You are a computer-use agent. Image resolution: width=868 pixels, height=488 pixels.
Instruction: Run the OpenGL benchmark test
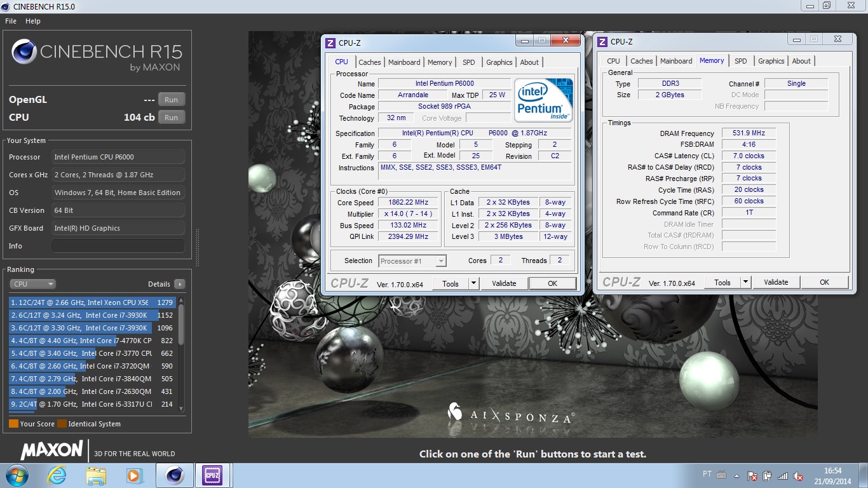click(x=172, y=100)
